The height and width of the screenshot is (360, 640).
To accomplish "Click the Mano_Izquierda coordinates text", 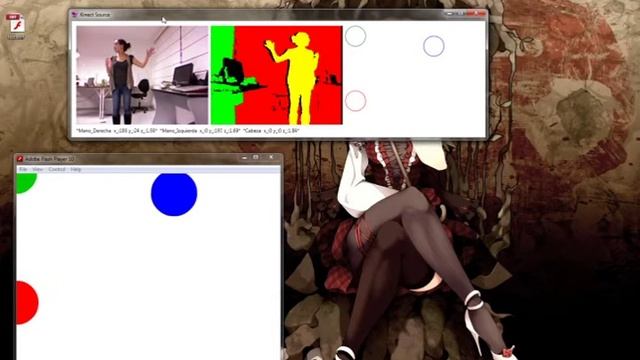I will coord(200,131).
